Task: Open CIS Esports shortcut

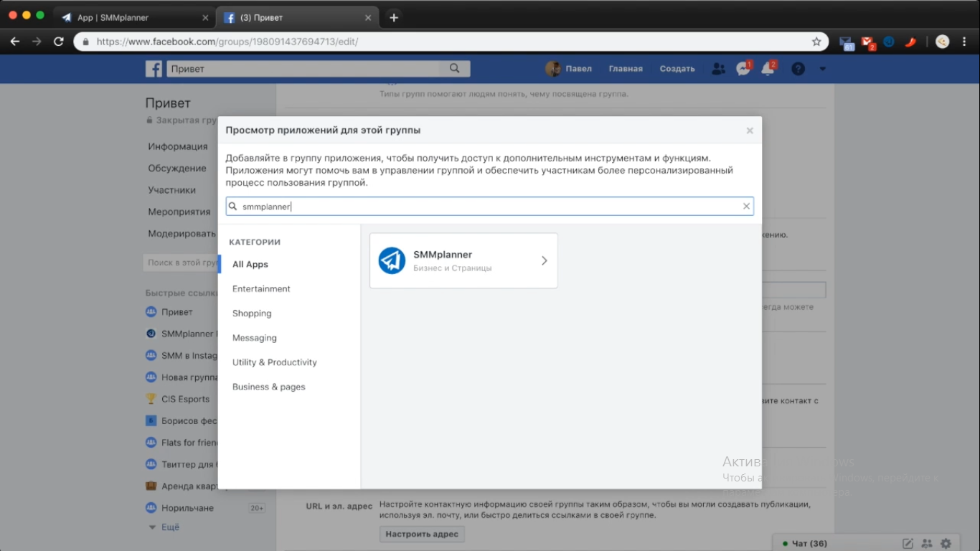Action: pyautogui.click(x=185, y=399)
